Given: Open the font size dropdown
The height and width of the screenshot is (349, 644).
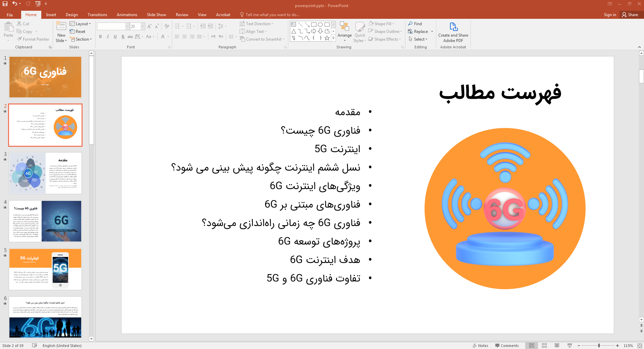Looking at the screenshot, I should coord(143,26).
